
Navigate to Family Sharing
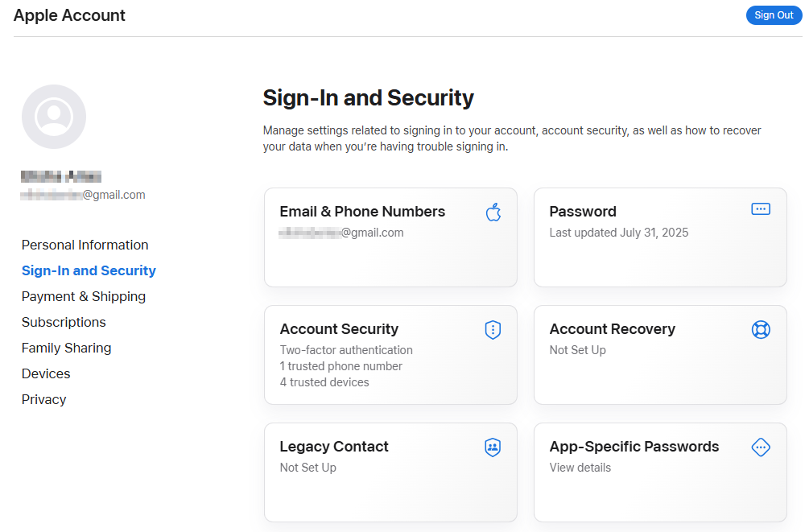66,348
